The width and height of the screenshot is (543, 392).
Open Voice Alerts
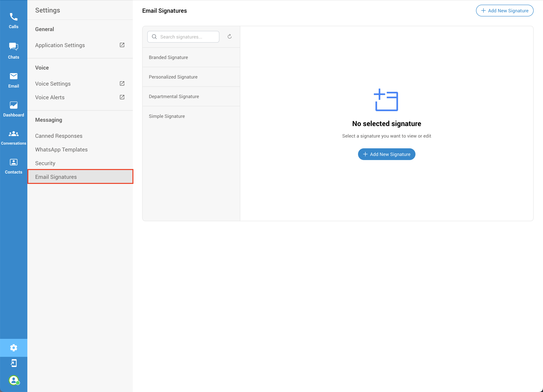tap(80, 97)
